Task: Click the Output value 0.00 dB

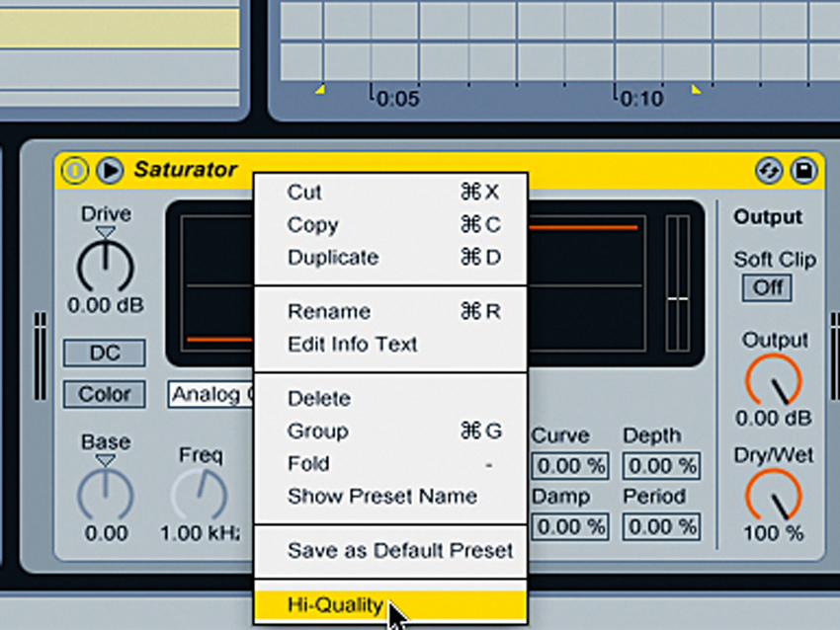Action: pyautogui.click(x=774, y=418)
